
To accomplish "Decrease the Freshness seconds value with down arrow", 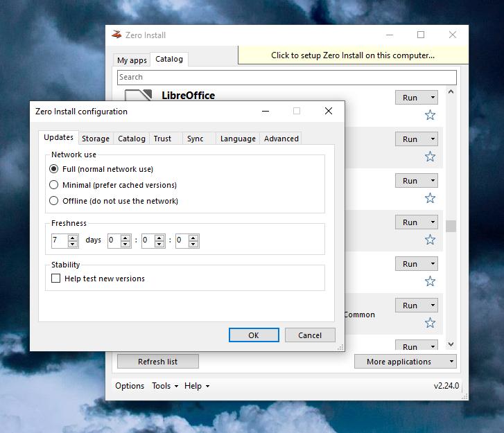I will (193, 244).
